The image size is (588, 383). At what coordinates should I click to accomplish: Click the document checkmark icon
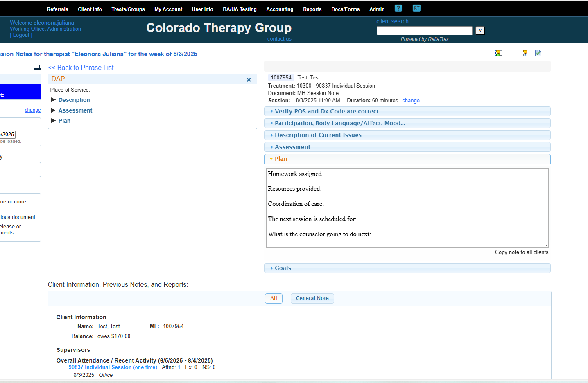pyautogui.click(x=538, y=53)
